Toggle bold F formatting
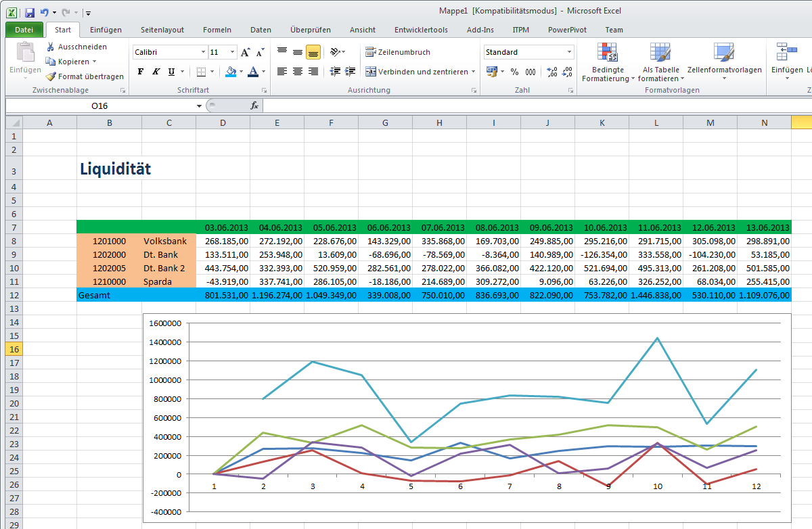Viewport: 812px width, 529px height. [141, 72]
